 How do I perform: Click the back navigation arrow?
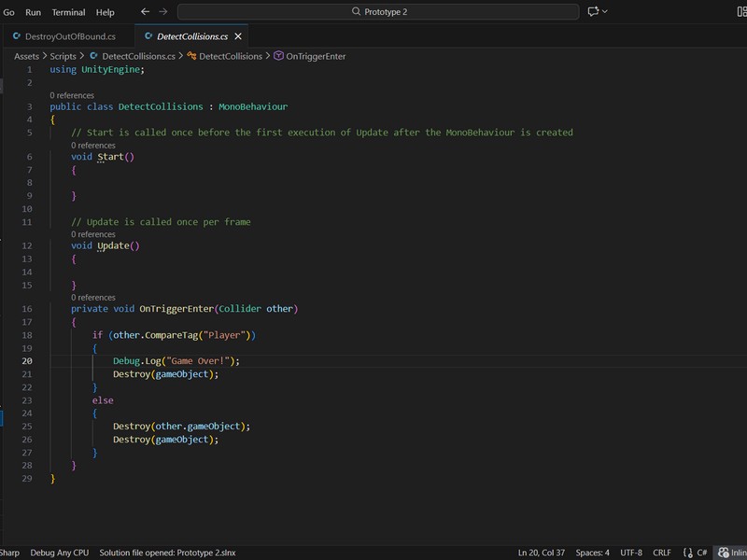(145, 12)
